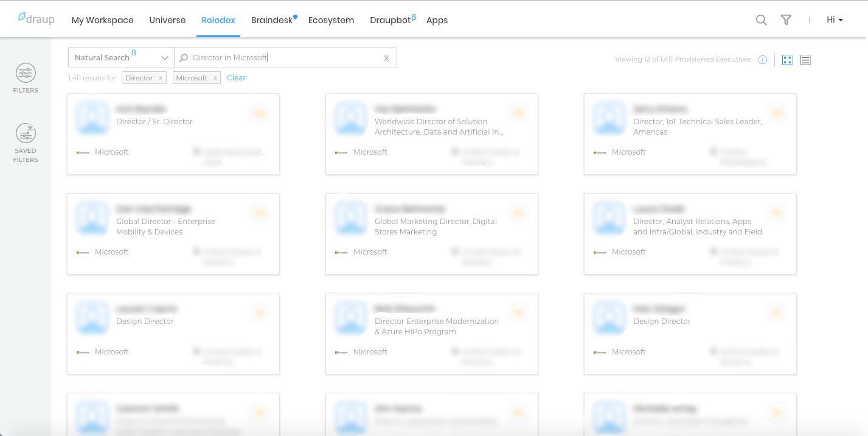Click location icon on Global Marketing Director card
The image size is (868, 436).
(455, 251)
